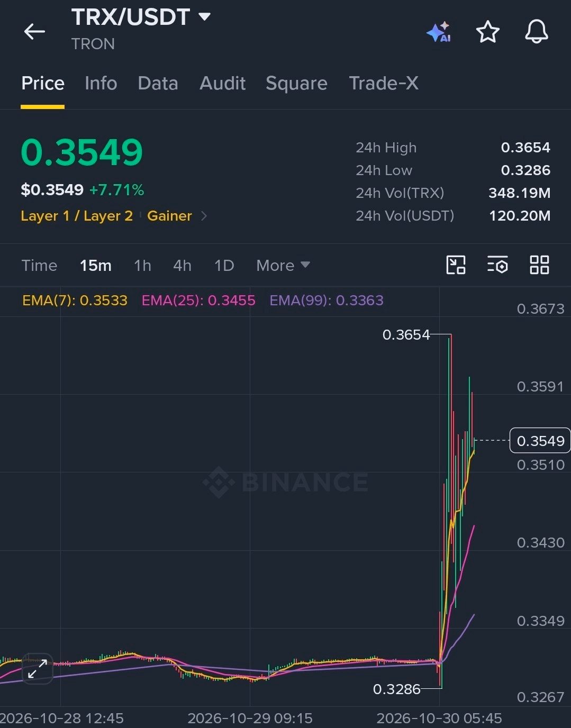Screen dimensions: 571x728
Task: Select the Price tab
Action: click(43, 83)
